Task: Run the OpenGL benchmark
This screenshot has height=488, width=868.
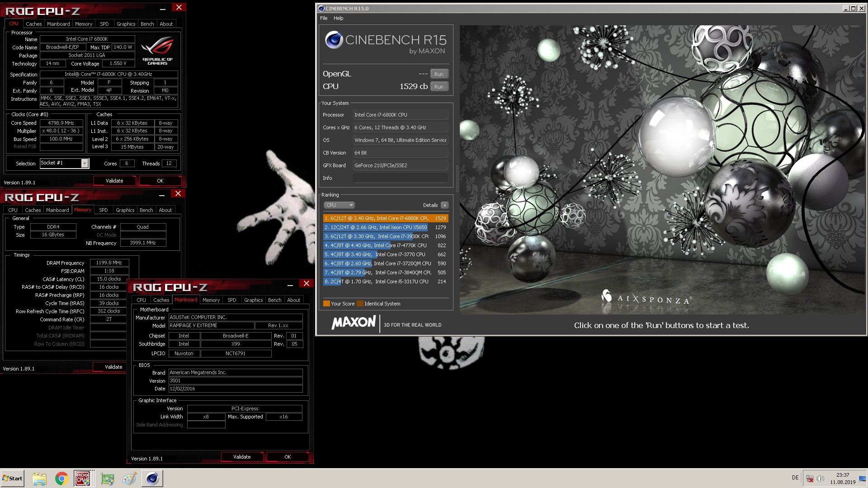Action: (x=439, y=74)
